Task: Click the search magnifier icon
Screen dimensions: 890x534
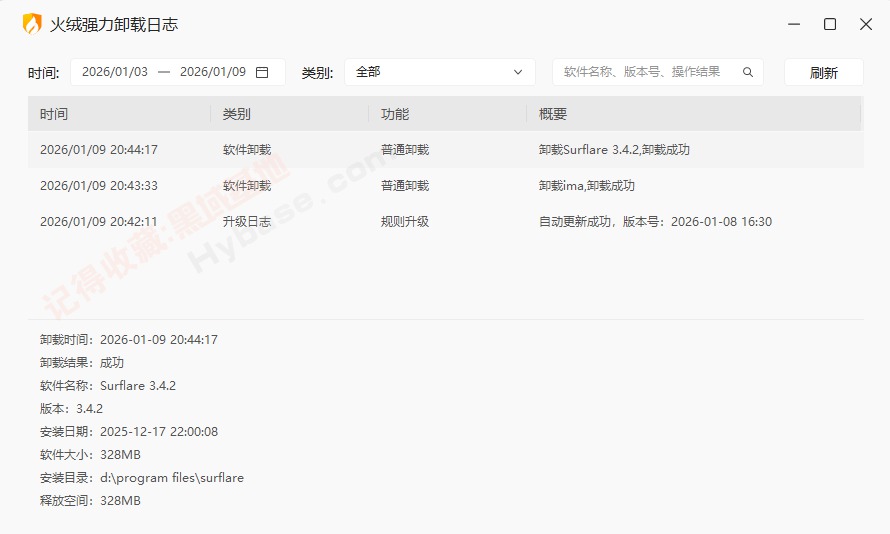Action: [748, 72]
